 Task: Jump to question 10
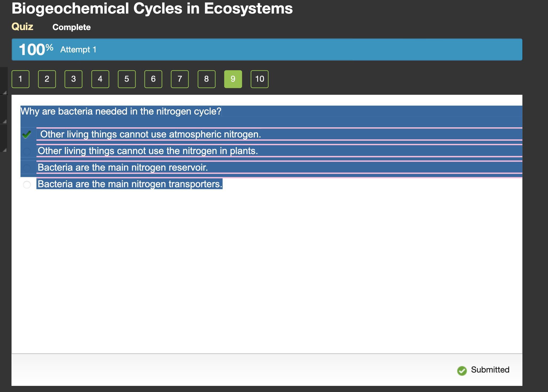[x=260, y=79]
